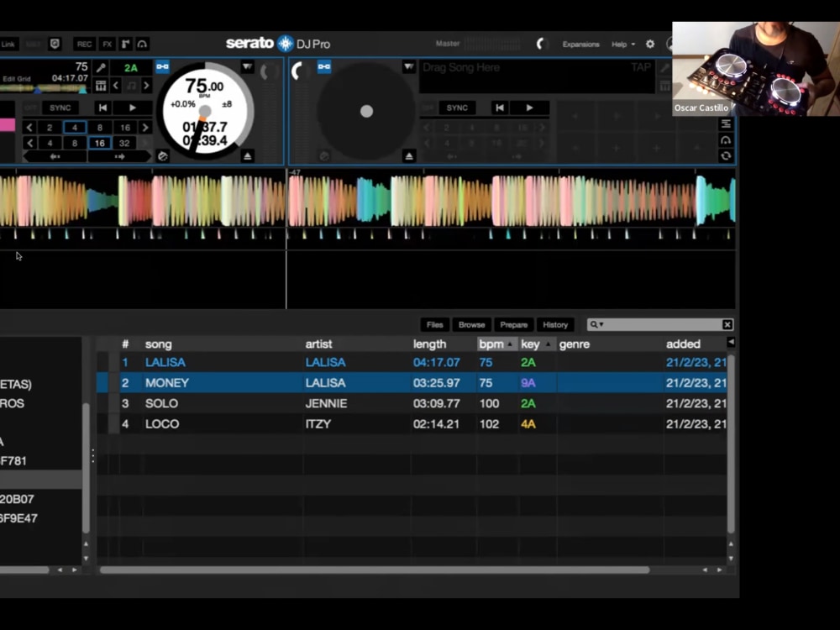Show larger loop sizes with right arrow

(x=145, y=128)
